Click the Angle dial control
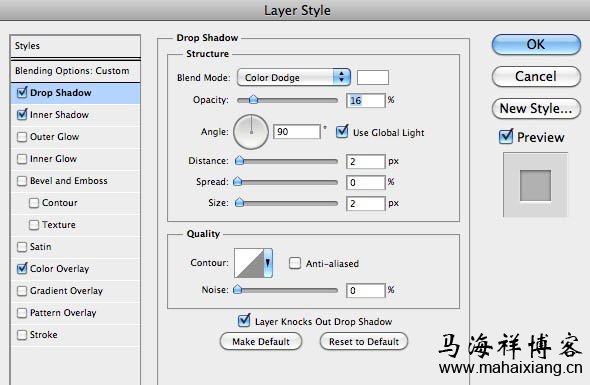Viewport: 590px width, 385px height. pyautogui.click(x=251, y=132)
